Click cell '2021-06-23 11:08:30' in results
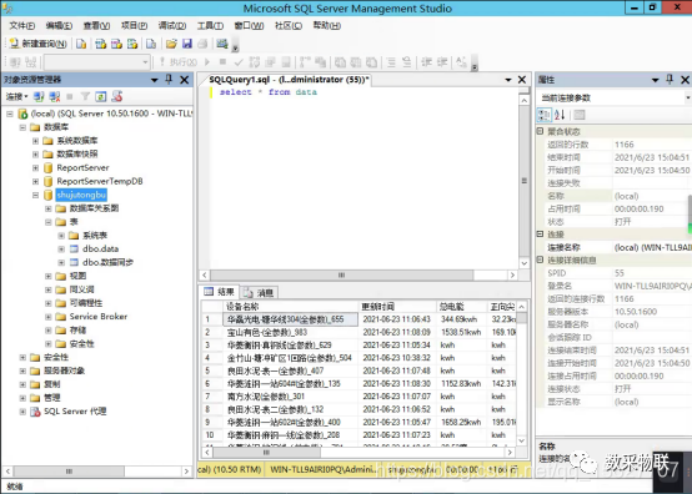The image size is (693, 495). click(396, 384)
